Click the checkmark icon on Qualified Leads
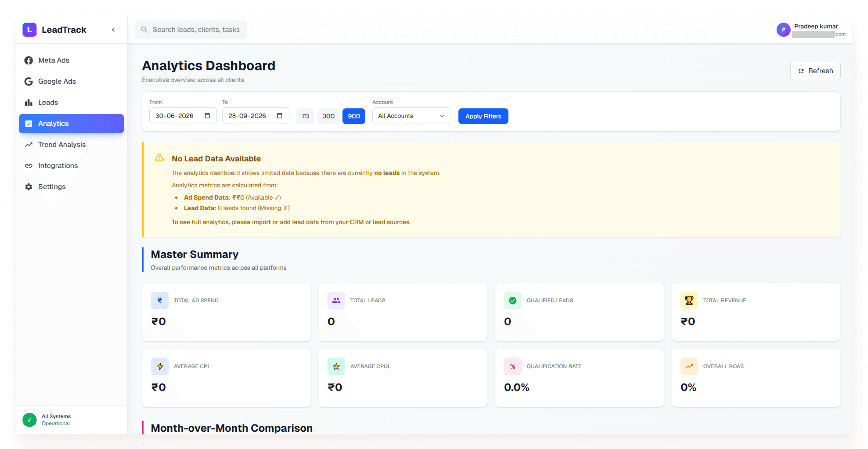 point(512,300)
